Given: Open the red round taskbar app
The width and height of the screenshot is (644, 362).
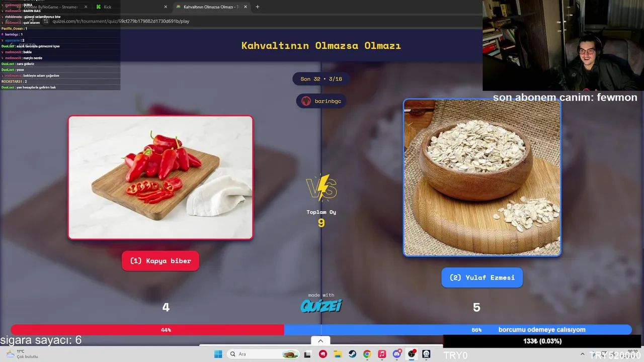Looking at the screenshot, I should 323,354.
